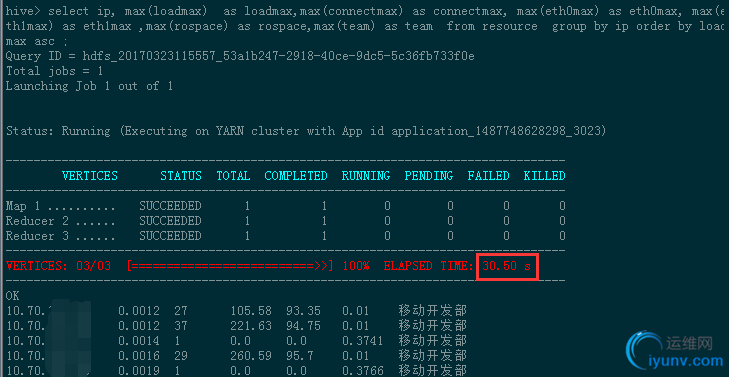Click the FAILED column header

tap(488, 176)
